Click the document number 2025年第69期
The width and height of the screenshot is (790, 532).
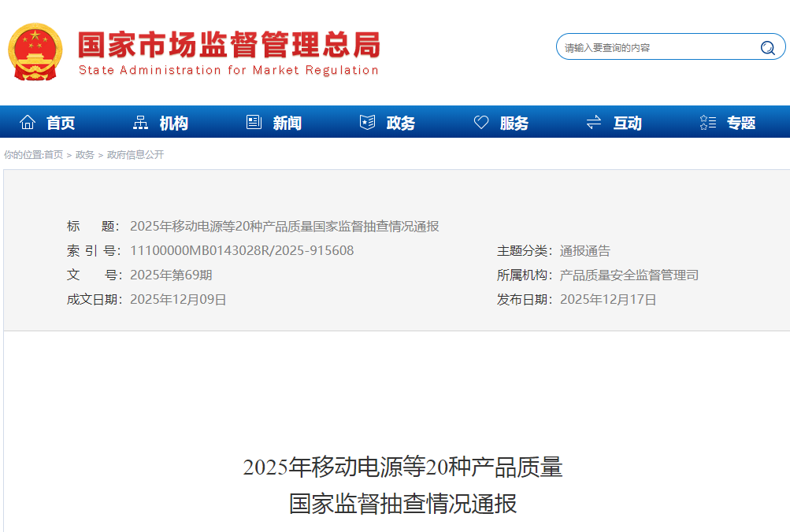point(171,275)
